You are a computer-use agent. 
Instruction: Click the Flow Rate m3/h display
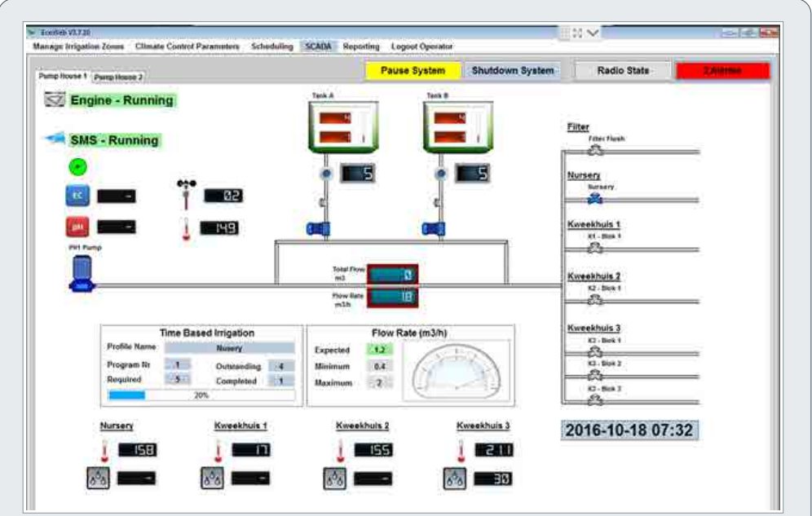(x=392, y=297)
